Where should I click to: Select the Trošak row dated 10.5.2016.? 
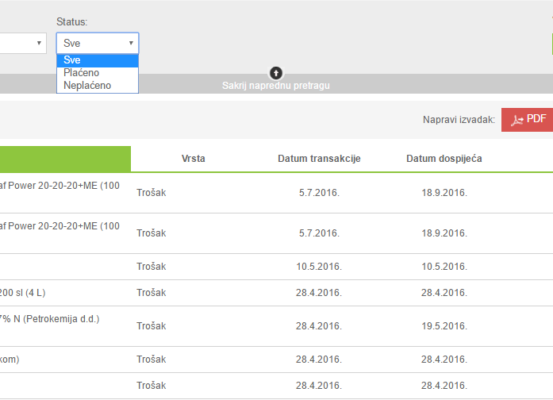[x=276, y=266]
